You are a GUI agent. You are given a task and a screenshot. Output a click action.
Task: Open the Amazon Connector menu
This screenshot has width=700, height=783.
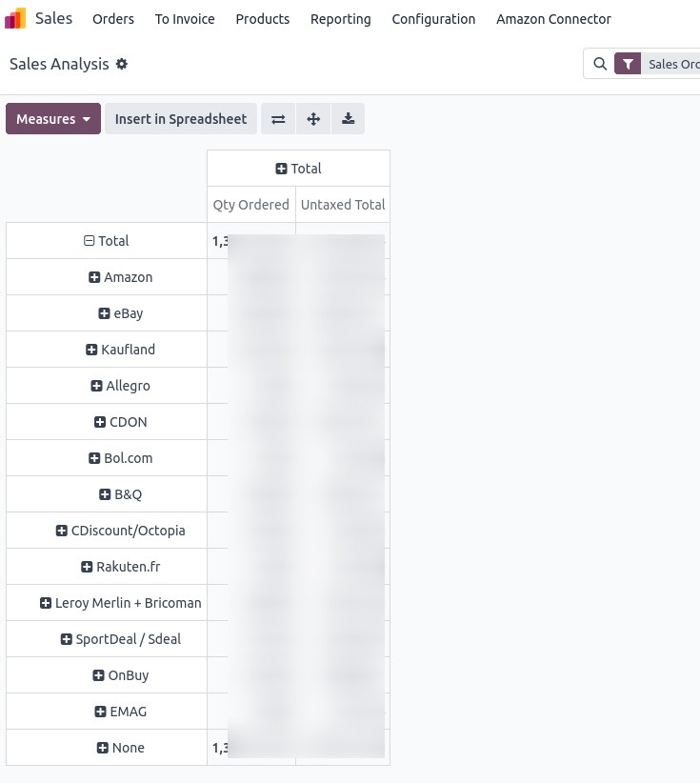click(x=553, y=19)
